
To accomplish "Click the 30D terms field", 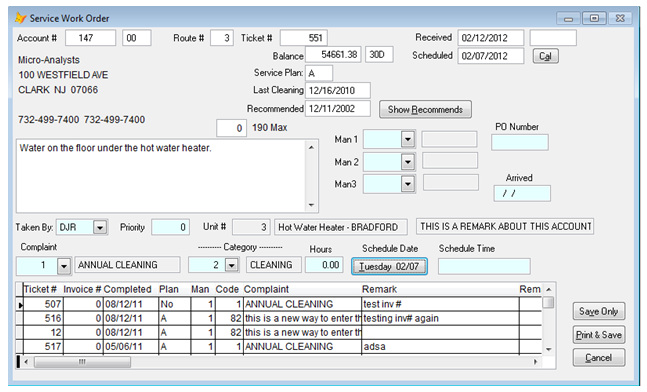I will click(379, 54).
